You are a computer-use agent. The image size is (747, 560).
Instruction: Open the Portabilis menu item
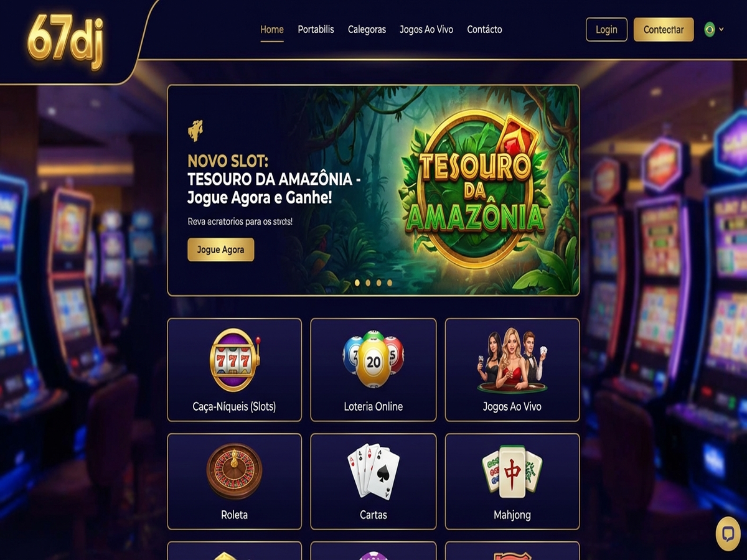316,29
